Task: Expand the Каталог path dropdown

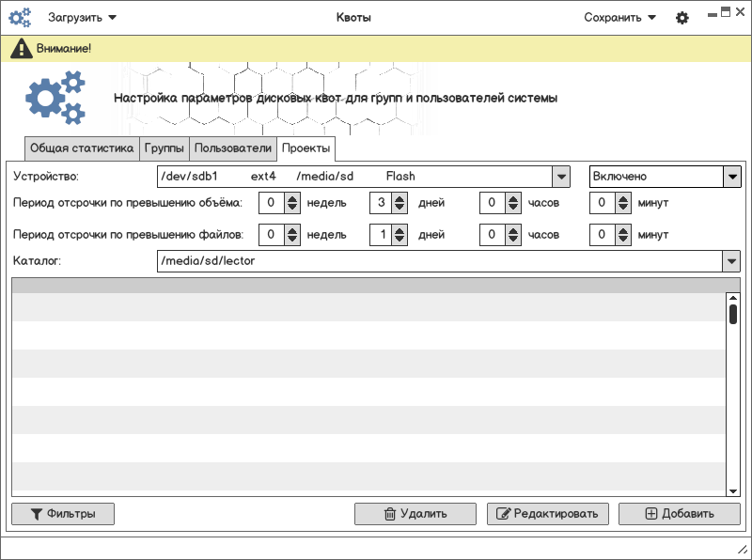Action: click(732, 261)
